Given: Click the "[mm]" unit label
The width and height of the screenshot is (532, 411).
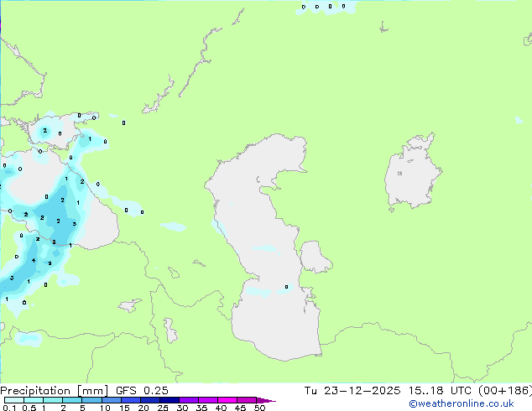Looking at the screenshot, I should (92, 391).
